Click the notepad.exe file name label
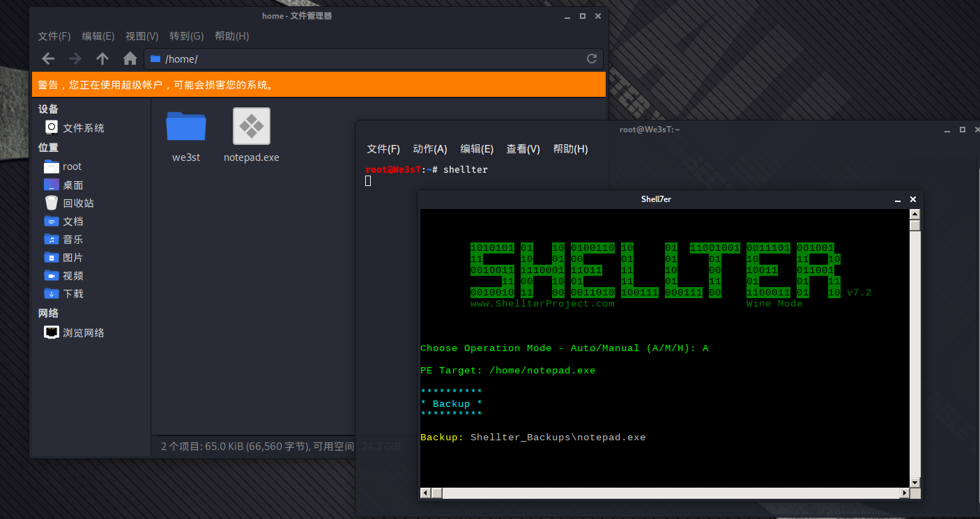 (252, 157)
